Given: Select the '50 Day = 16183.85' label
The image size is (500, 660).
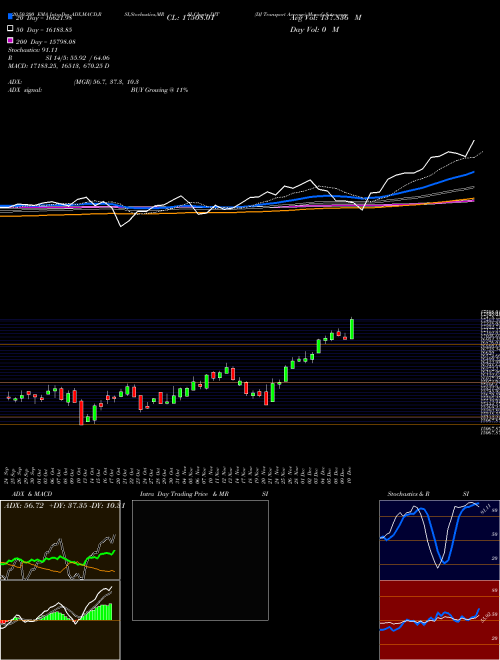Looking at the screenshot, I should click(44, 30).
